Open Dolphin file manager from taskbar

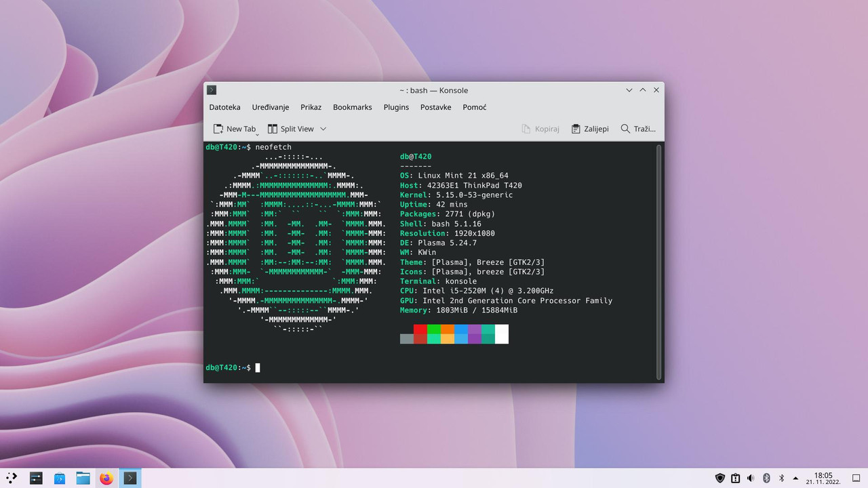point(83,478)
